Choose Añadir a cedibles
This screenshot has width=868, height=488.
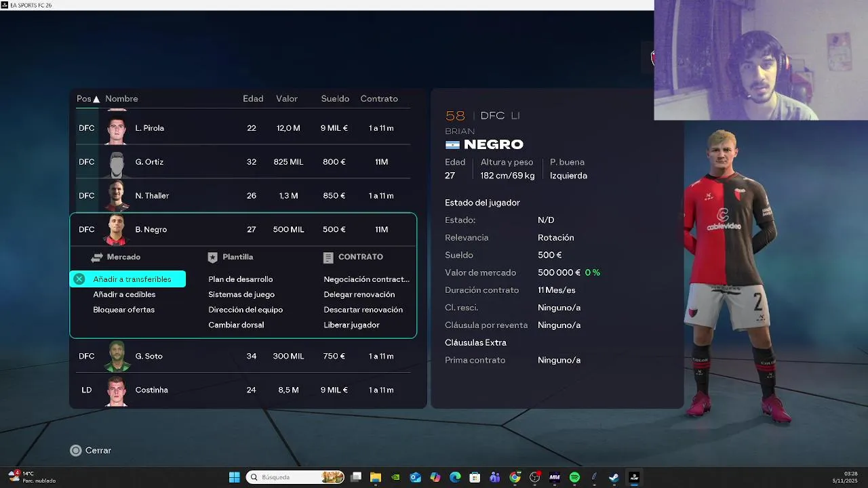click(124, 295)
